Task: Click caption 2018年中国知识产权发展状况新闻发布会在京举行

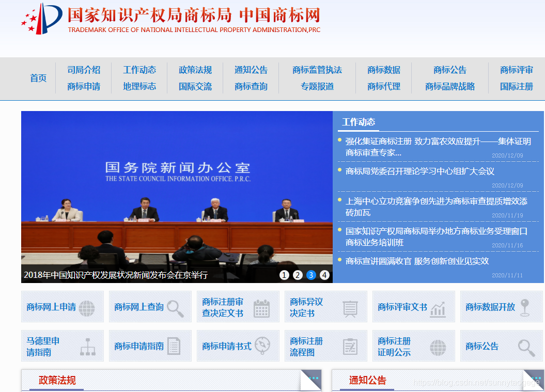Action: tap(116, 275)
